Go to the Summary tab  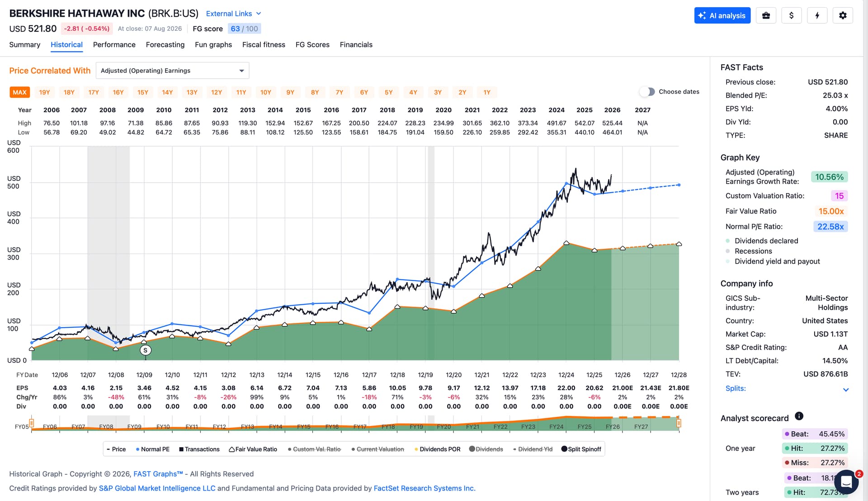pyautogui.click(x=25, y=45)
